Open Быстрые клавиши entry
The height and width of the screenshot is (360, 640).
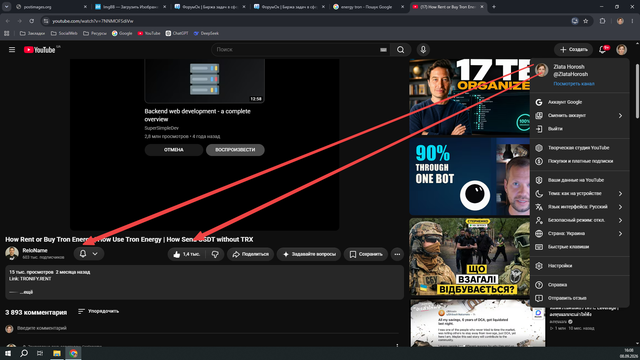(580, 247)
